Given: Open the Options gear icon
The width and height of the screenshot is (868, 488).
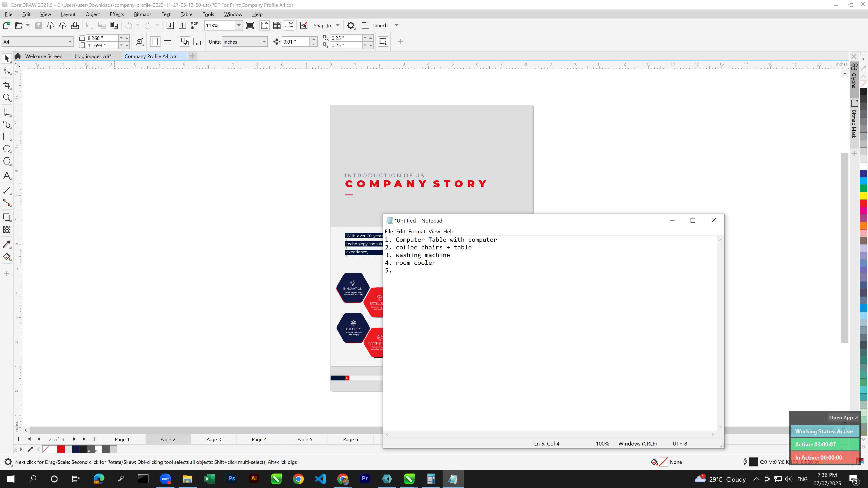Looking at the screenshot, I should 351,25.
